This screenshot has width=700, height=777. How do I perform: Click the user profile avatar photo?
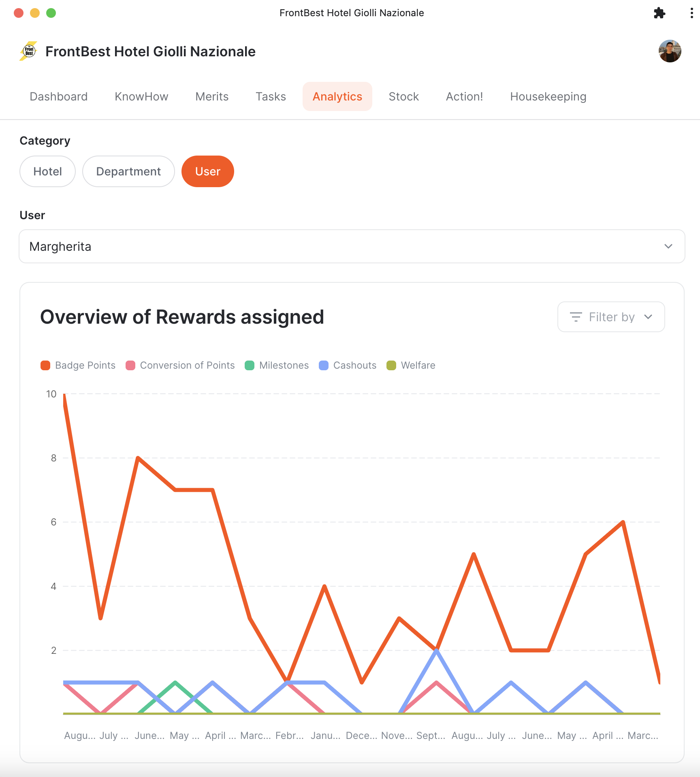pyautogui.click(x=670, y=51)
